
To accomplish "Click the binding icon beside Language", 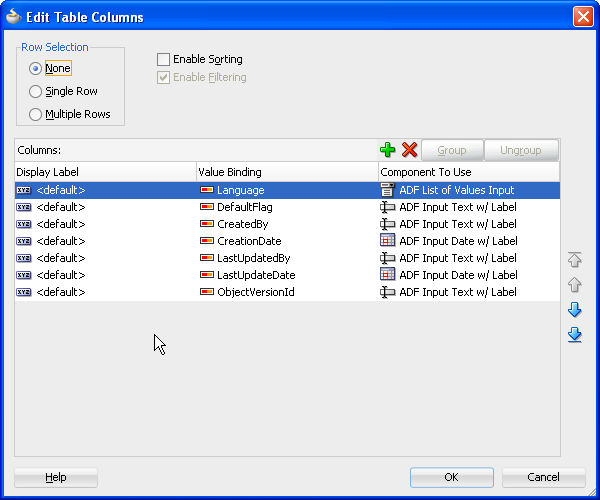I will tap(207, 190).
